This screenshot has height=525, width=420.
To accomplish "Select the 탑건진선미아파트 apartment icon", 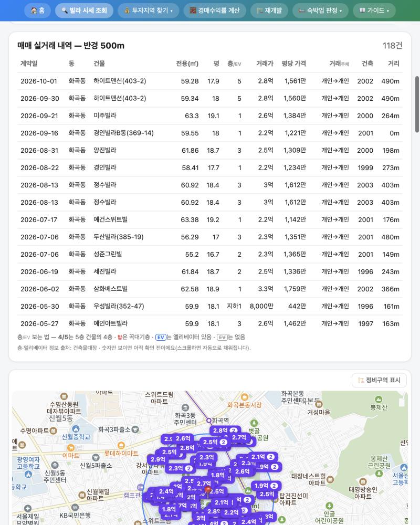I will [x=276, y=500].
